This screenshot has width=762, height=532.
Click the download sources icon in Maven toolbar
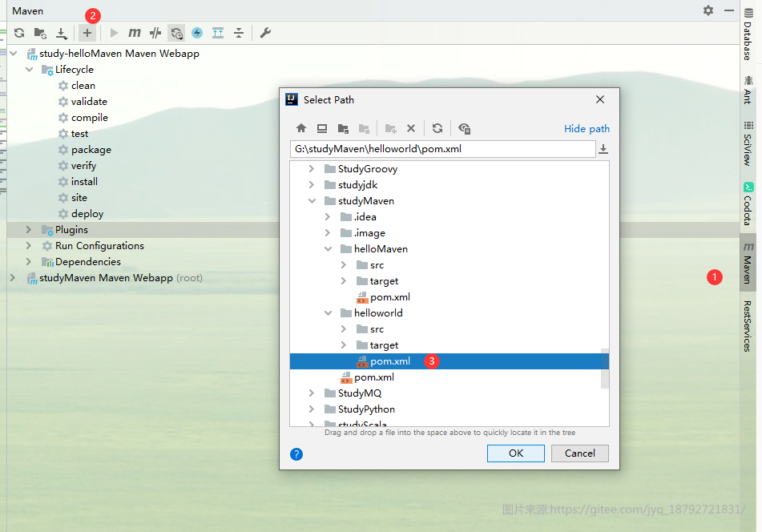coord(61,33)
